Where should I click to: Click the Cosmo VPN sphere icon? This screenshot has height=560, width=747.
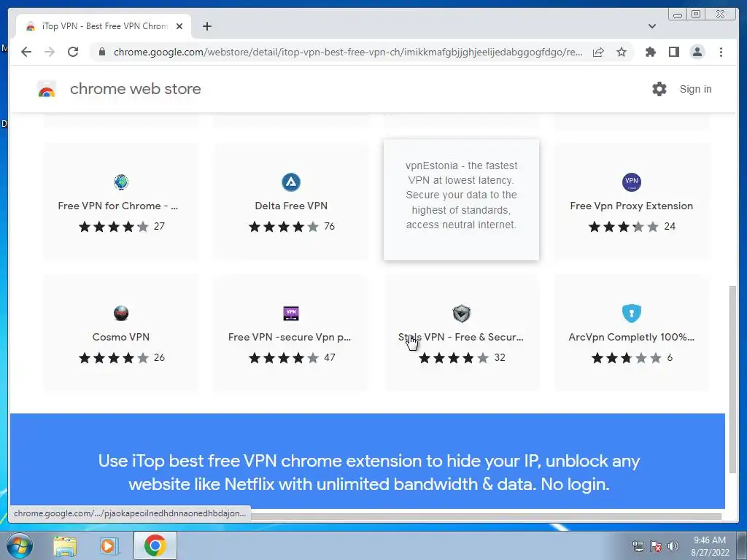(121, 314)
